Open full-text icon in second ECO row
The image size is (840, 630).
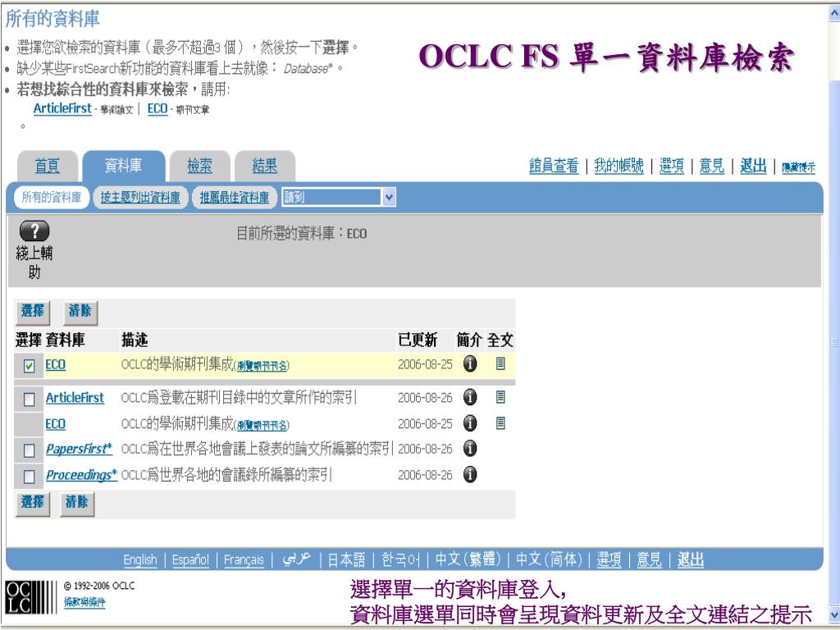click(x=500, y=423)
